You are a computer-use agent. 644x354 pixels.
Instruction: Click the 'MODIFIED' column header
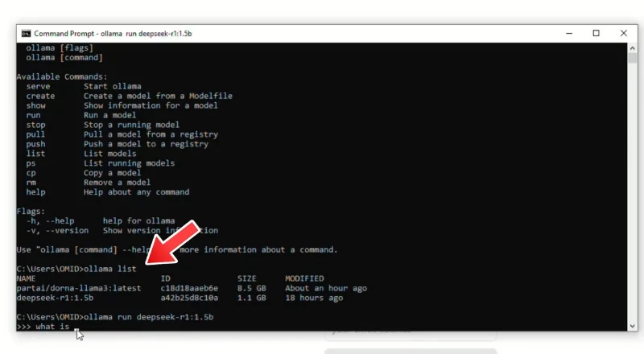[304, 278]
